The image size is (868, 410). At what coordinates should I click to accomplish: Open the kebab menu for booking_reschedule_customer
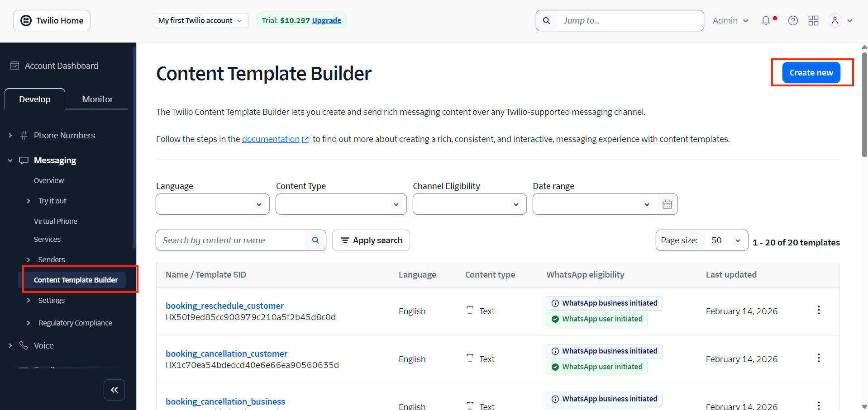coord(819,310)
